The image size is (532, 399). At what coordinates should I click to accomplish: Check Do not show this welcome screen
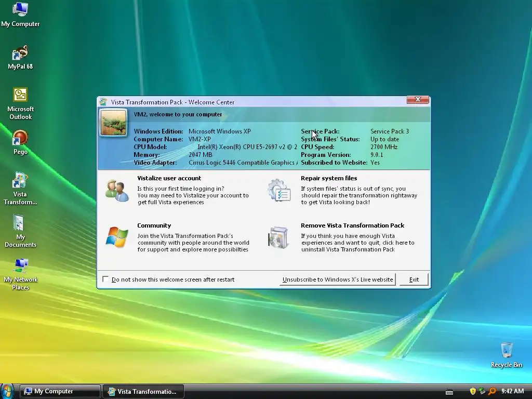coord(105,279)
